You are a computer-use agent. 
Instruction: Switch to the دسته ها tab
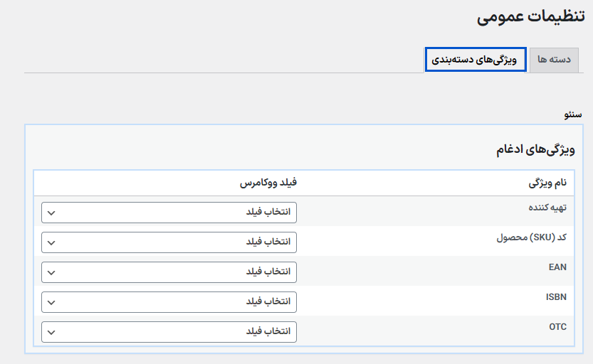pos(554,60)
